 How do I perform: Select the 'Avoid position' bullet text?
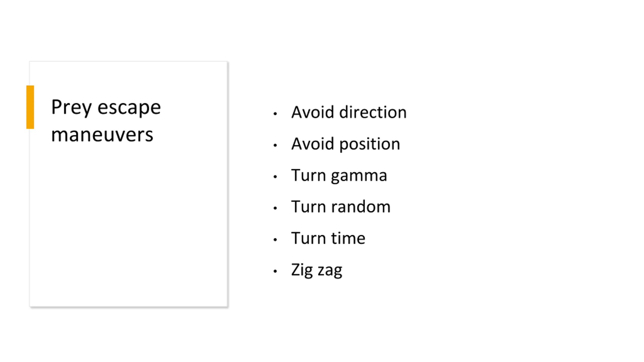tap(346, 144)
